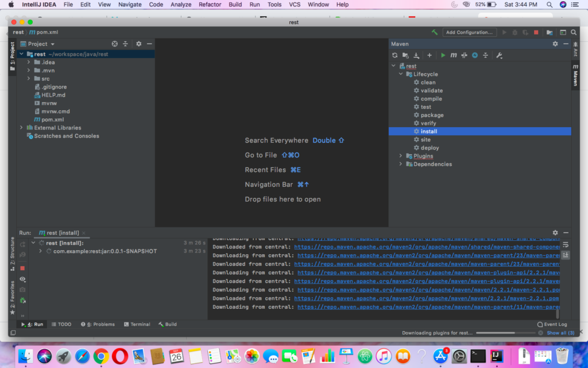The image size is (588, 368).
Task: Add Maven project with plus icon
Action: (x=430, y=55)
